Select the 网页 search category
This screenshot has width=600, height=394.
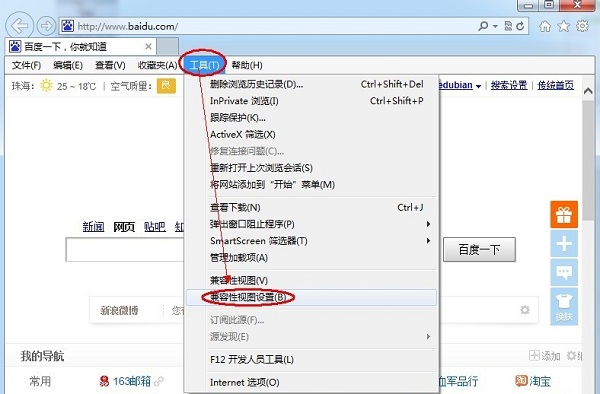coord(124,227)
